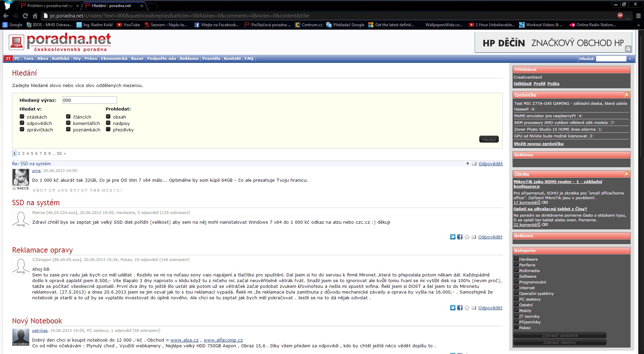Uncheck the Software category
Screen dimensions: 644x354
517,276
